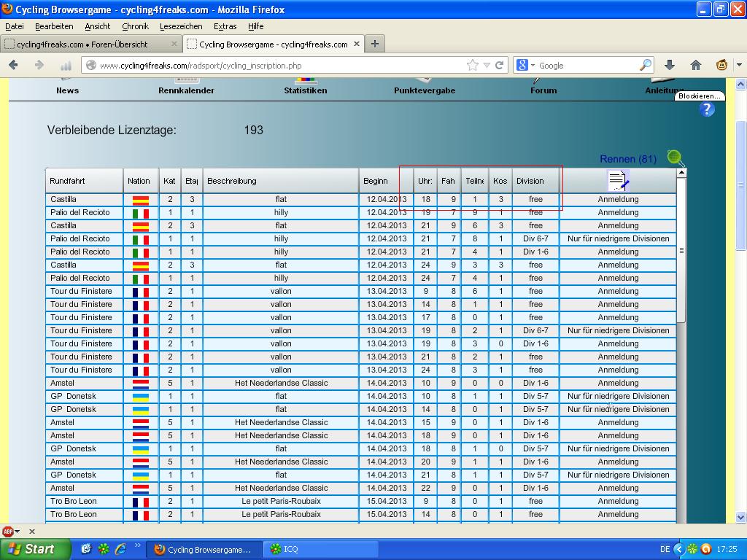Sort table by Division column header
The image size is (747, 560).
click(x=535, y=181)
